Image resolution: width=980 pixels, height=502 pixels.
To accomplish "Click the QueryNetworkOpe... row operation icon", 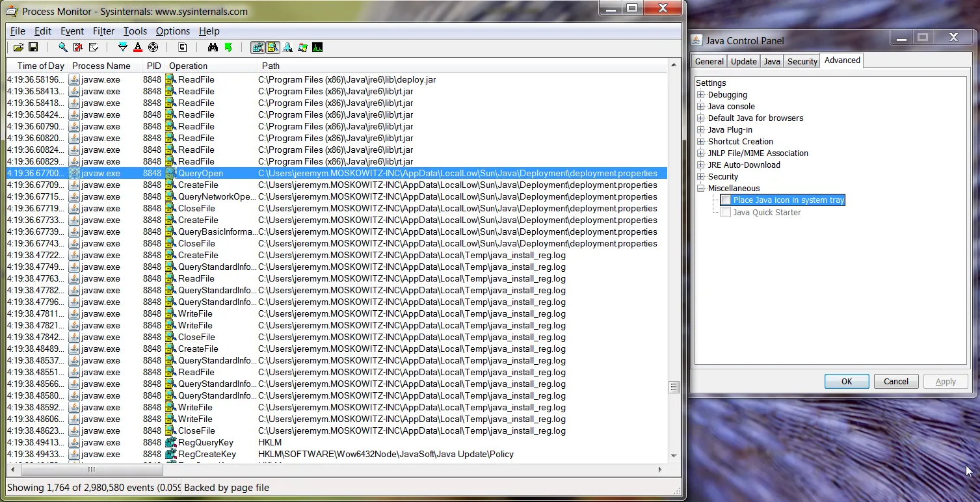I will point(171,197).
